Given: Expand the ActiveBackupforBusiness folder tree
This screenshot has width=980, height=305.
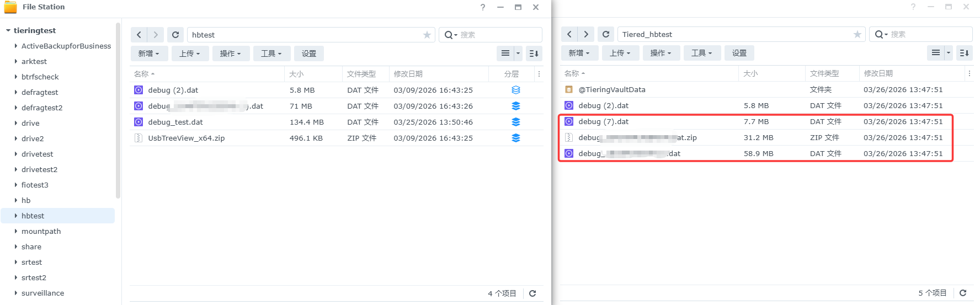Looking at the screenshot, I should 16,46.
